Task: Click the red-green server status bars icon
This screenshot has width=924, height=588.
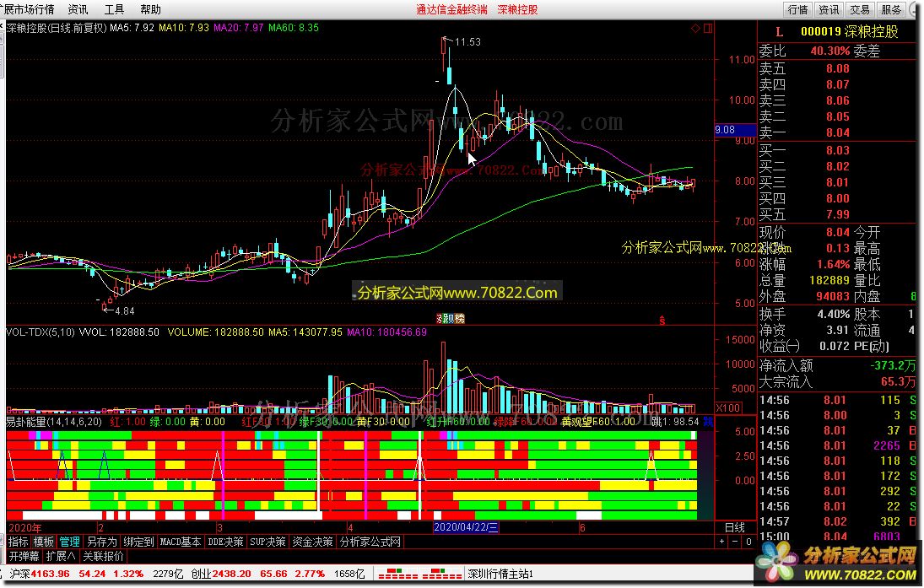Action: coord(419,574)
